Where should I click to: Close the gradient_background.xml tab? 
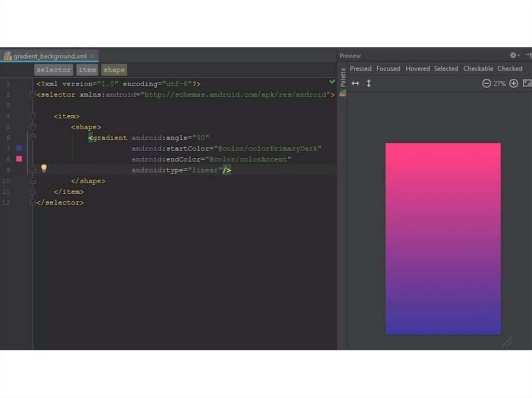92,56
